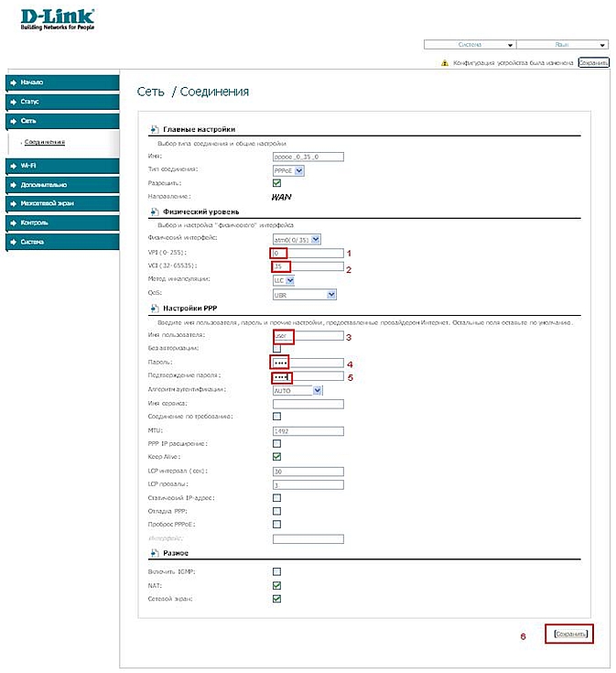This screenshot has height=673, width=616.
Task: Open the Соединения link in sidebar
Action: 44,142
